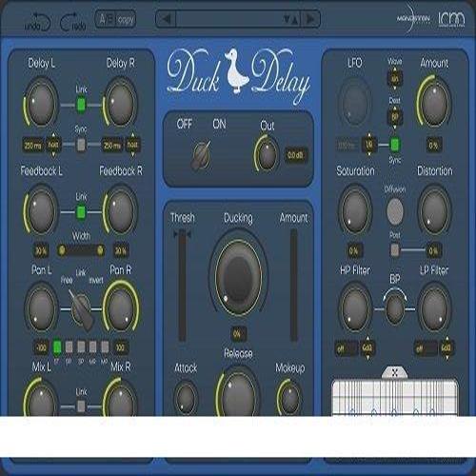The width and height of the screenshot is (476, 476).
Task: Click the undo arrow icon
Action: 37,22
